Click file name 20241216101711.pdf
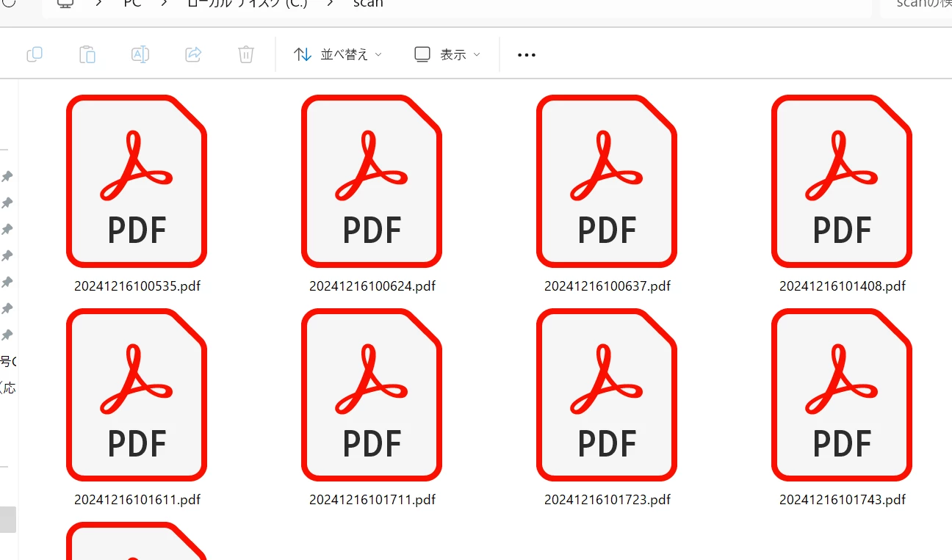 pos(372,500)
